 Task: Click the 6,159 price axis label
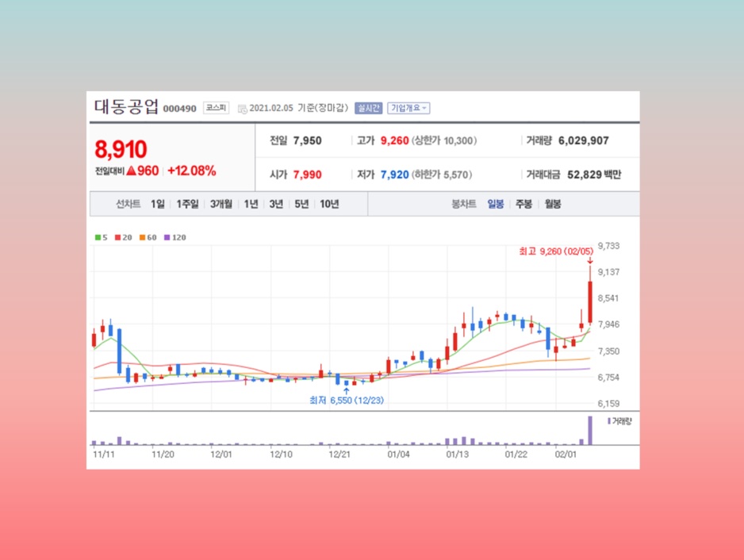click(x=609, y=404)
